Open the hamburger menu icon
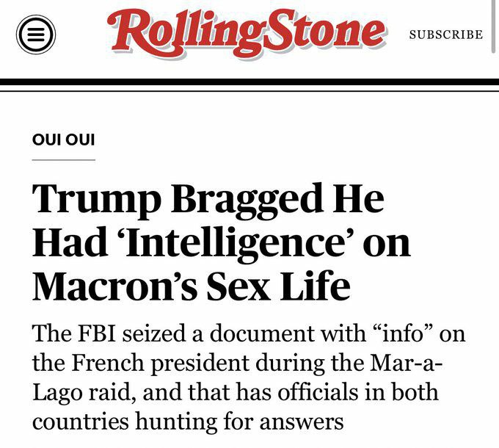 click(36, 35)
